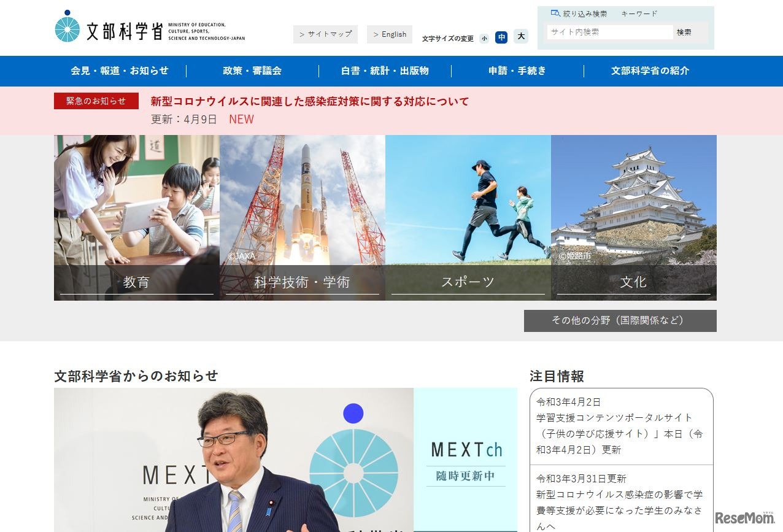Select the 大 large font size option
Viewport: 783px width, 532px height.
pyautogui.click(x=520, y=37)
